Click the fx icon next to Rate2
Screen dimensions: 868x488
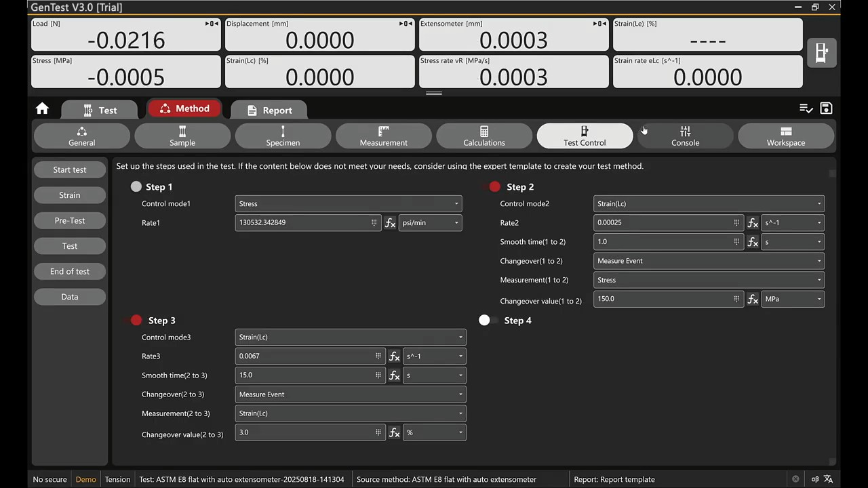pyautogui.click(x=753, y=223)
